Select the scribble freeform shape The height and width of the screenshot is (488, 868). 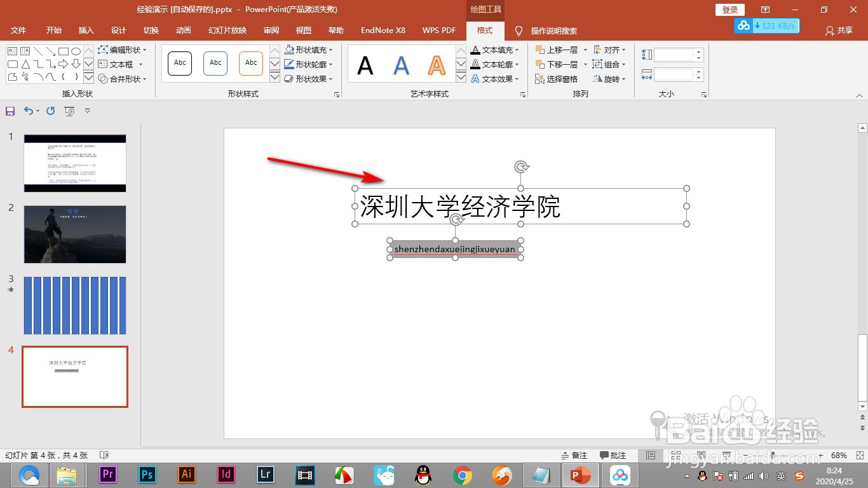pyautogui.click(x=25, y=77)
